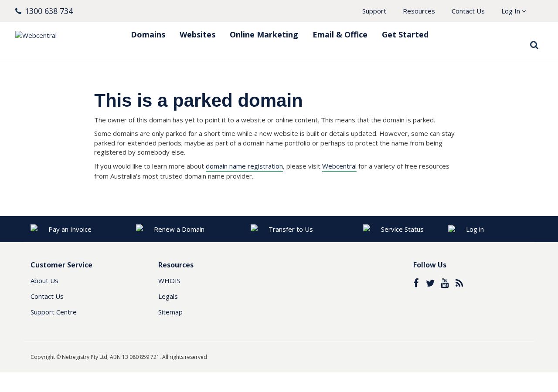Screen dimensions: 558x392
Task: Click the Service Status icon
Action: (x=367, y=228)
